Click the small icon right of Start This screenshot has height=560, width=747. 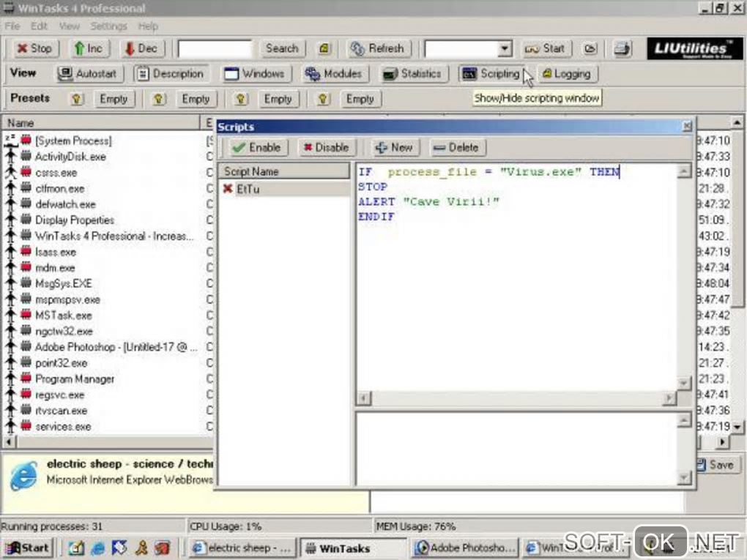click(590, 49)
